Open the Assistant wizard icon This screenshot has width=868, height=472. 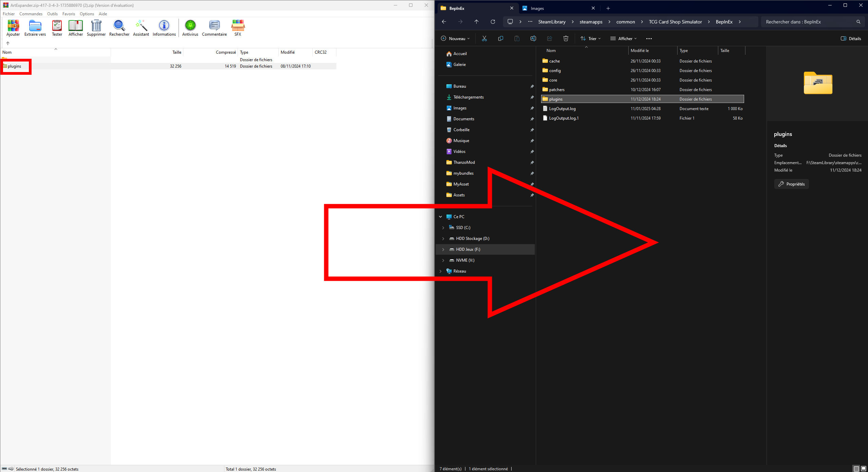point(141,26)
